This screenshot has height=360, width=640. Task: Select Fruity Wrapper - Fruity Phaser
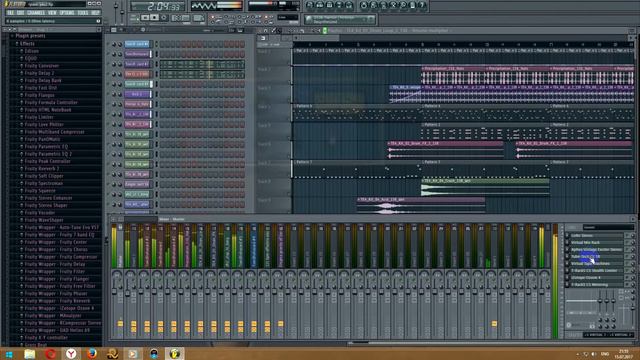(x=56, y=293)
